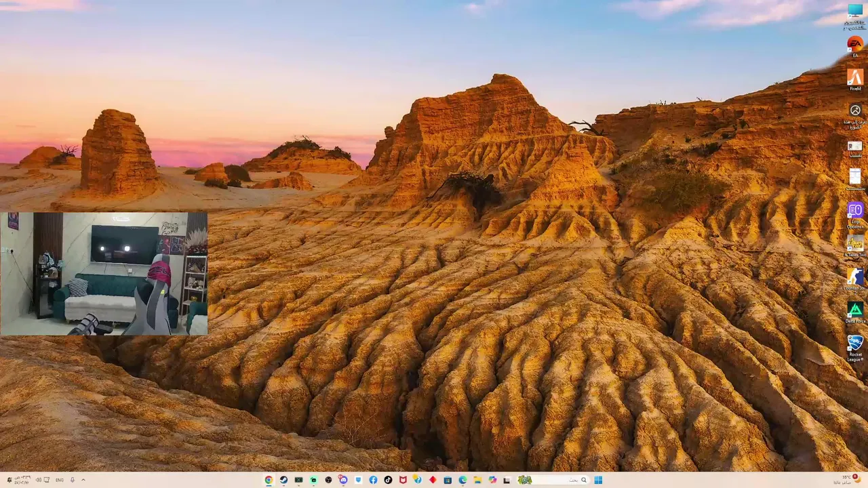Open Steam from the taskbar
868x488 pixels.
tap(283, 480)
